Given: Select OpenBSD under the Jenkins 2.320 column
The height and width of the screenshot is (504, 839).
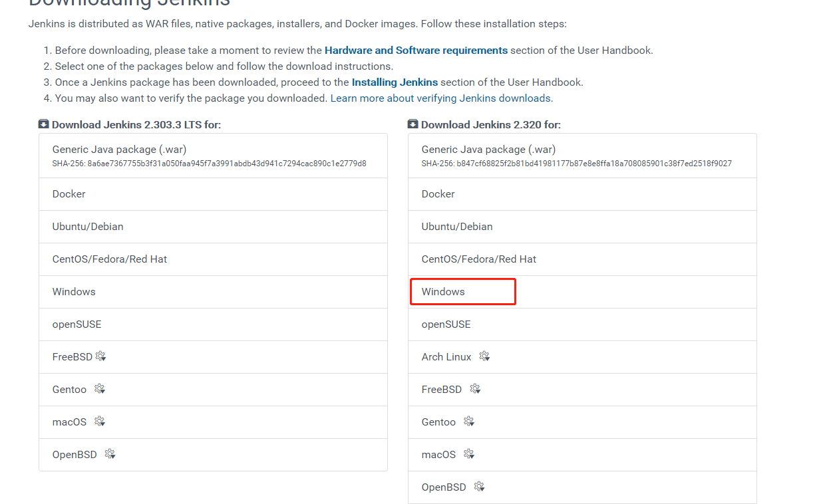Looking at the screenshot, I should [582, 487].
